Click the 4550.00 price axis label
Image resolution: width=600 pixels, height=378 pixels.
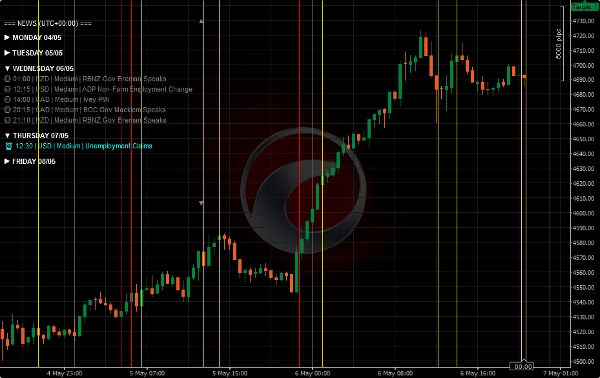point(584,287)
